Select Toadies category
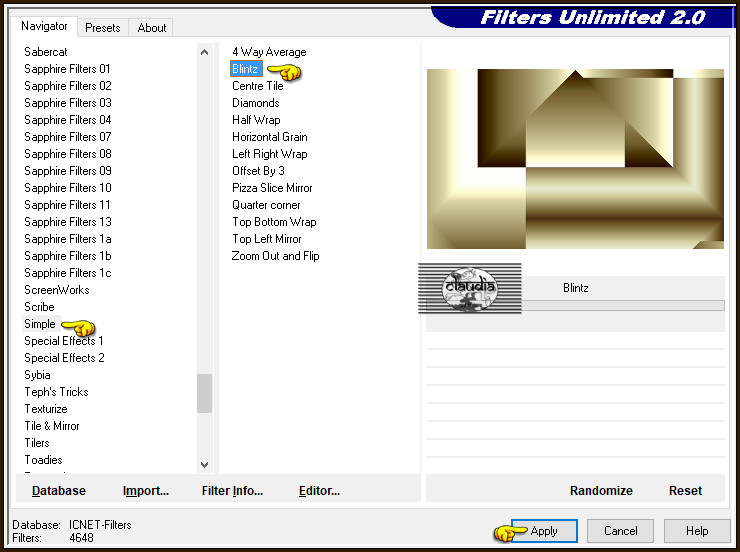The image size is (740, 552). [43, 460]
